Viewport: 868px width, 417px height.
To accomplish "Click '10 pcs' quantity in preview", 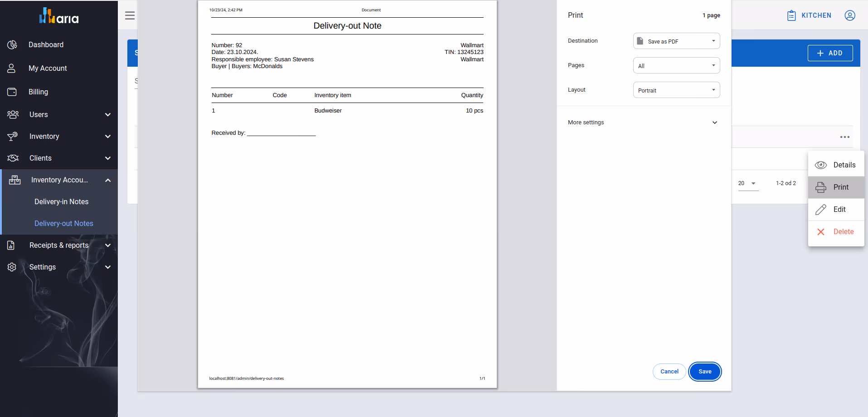I will (475, 111).
